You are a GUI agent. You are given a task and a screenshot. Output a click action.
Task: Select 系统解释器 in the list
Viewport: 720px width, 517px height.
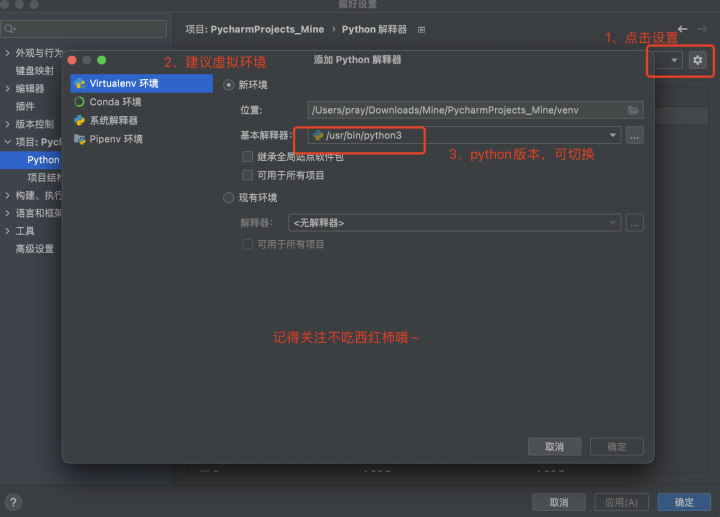coord(141,120)
